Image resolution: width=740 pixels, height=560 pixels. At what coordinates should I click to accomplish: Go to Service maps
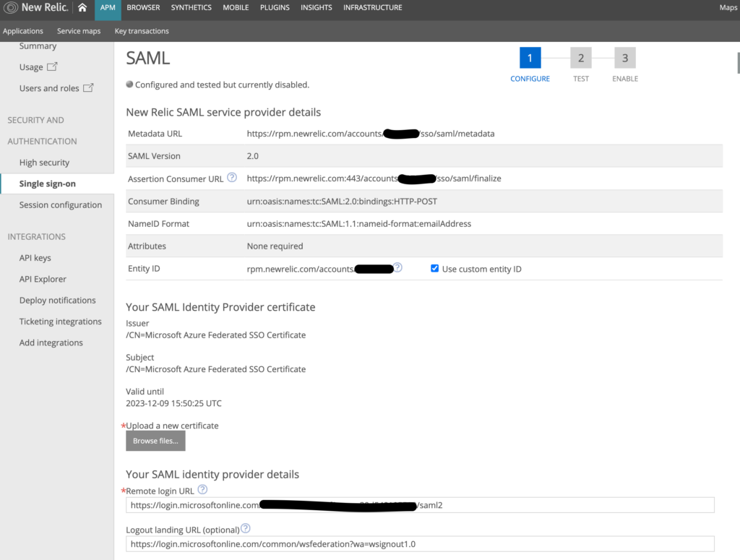coord(79,31)
